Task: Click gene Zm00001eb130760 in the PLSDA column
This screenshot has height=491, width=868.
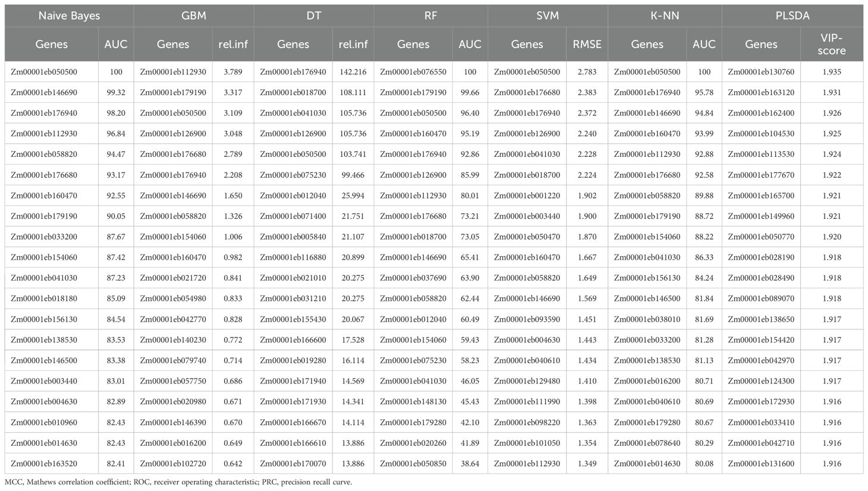Action: tap(761, 72)
